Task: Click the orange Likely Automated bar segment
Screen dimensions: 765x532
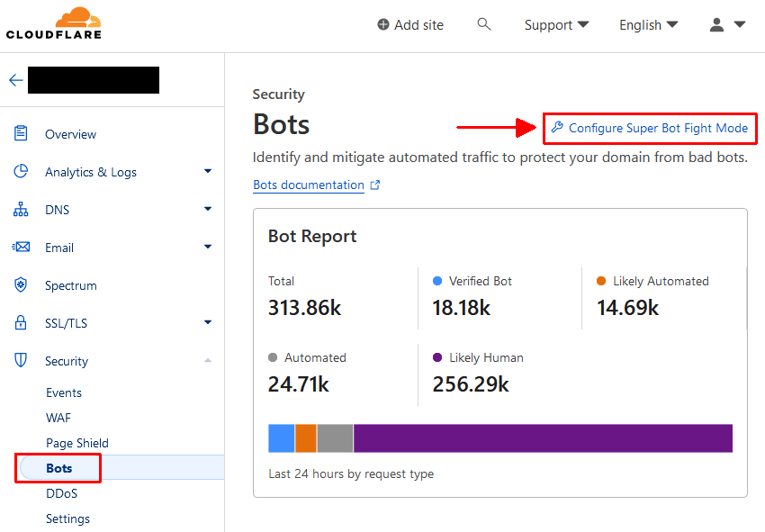Action: (x=306, y=438)
